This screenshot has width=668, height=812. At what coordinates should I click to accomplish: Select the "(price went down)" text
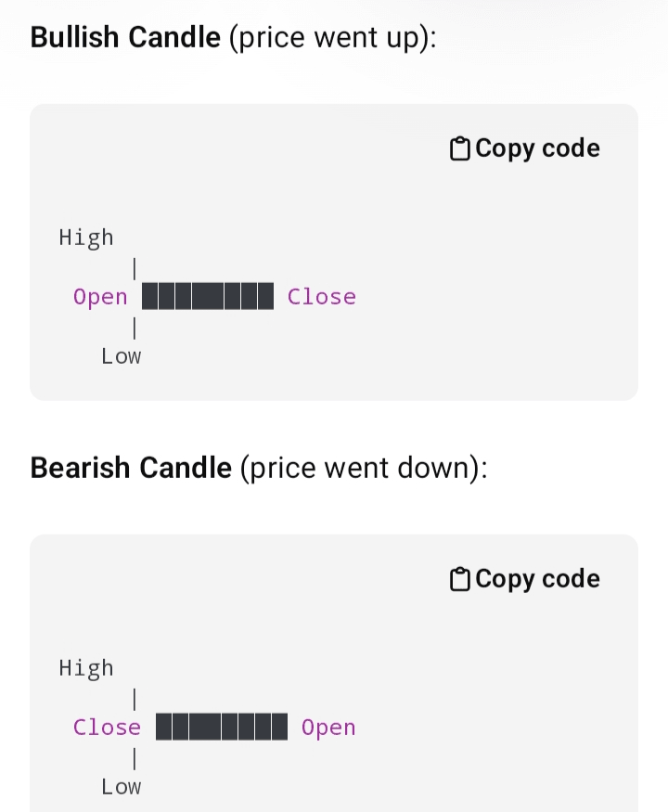pos(363,468)
